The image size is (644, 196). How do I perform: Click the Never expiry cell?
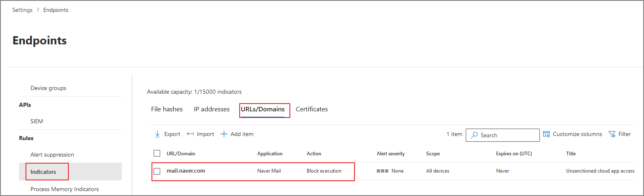(x=502, y=171)
